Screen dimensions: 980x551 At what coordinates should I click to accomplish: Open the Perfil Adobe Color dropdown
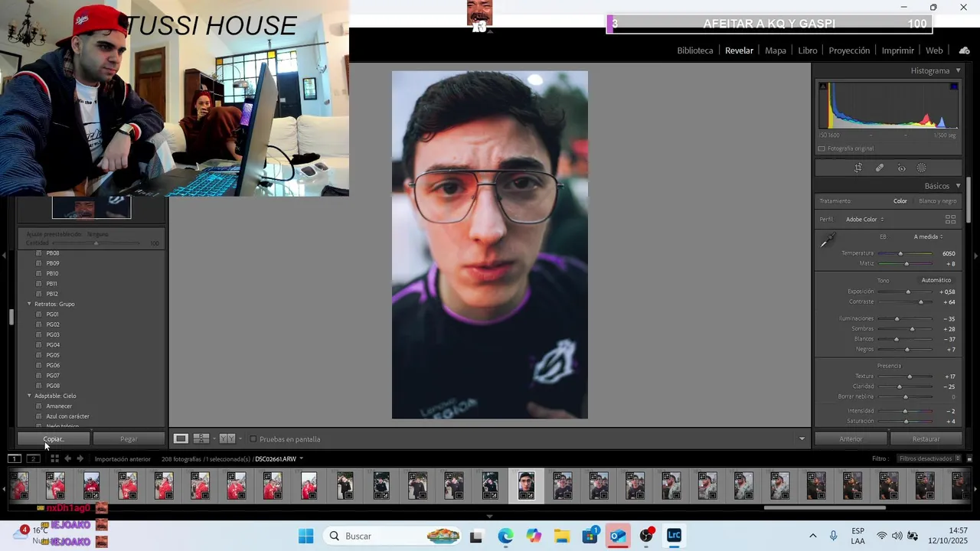pos(865,220)
